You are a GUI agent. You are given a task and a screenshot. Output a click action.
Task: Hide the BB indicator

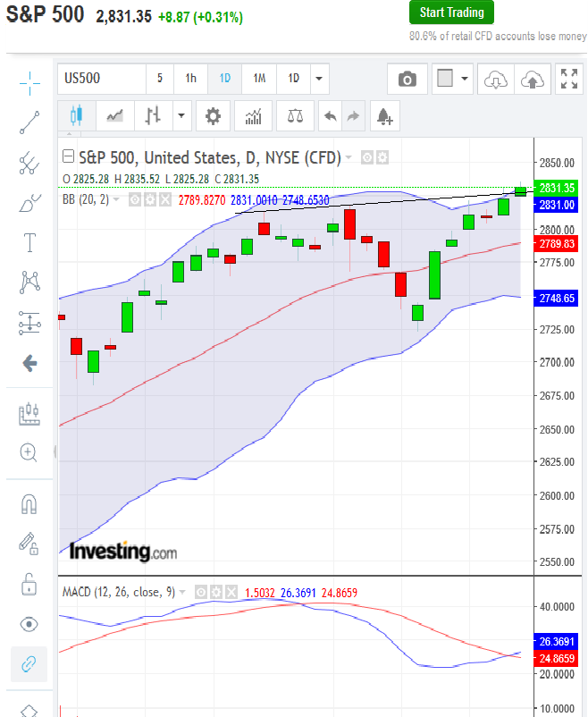coord(134,200)
